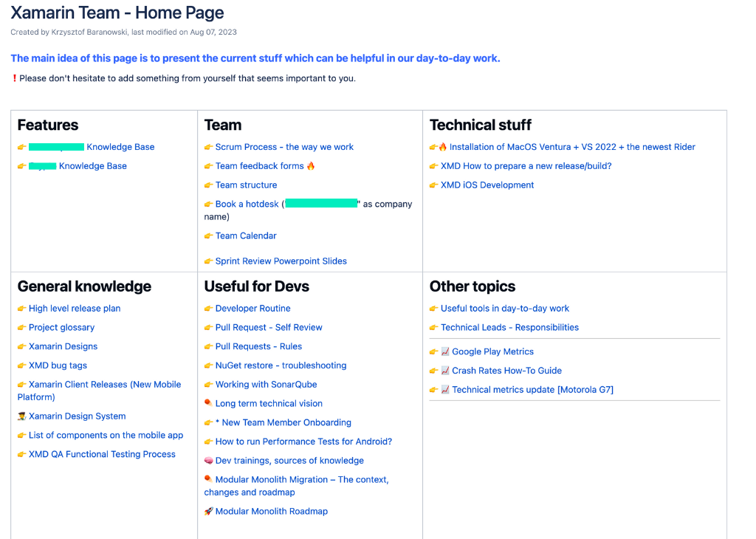This screenshot has width=756, height=539.
Task: Click the blue main idea of this page sentence
Action: [x=255, y=58]
